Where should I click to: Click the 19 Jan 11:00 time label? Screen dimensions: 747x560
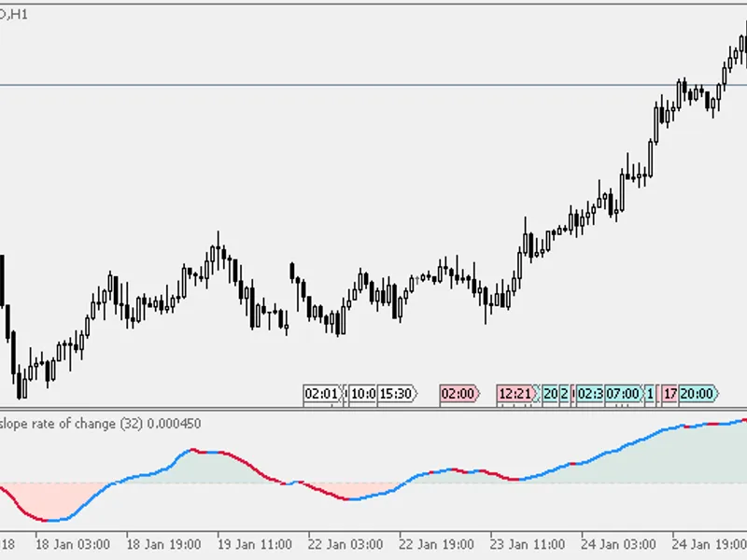coord(254,544)
